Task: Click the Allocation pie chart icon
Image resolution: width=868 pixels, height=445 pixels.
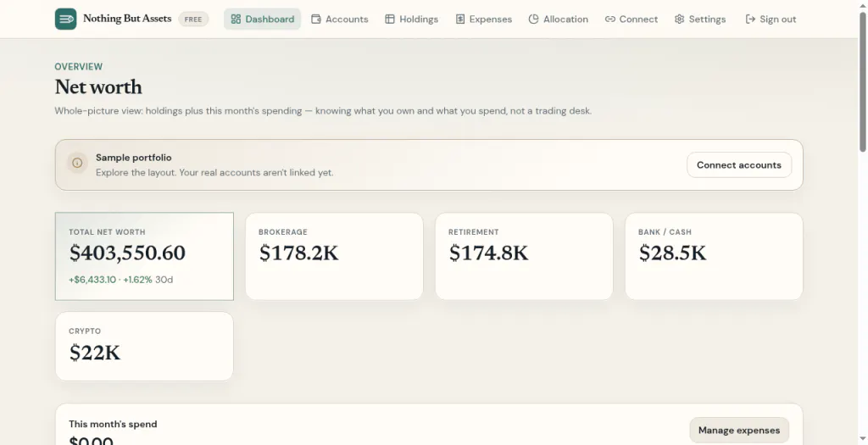Action: click(534, 19)
